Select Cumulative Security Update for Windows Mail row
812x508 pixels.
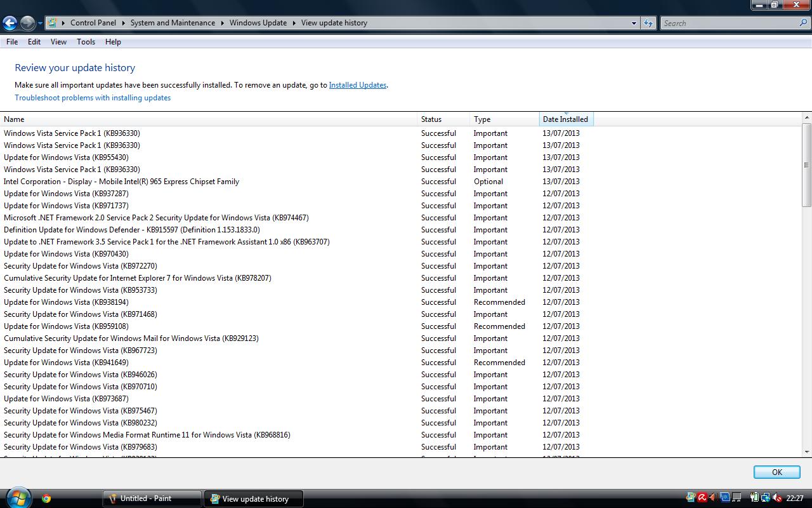tap(296, 338)
